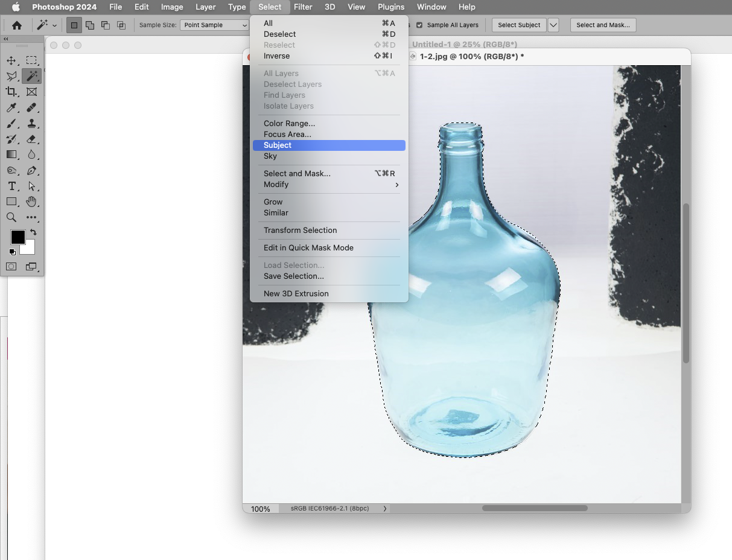
Task: Toggle the Sample All Layers checkbox
Action: (x=418, y=25)
